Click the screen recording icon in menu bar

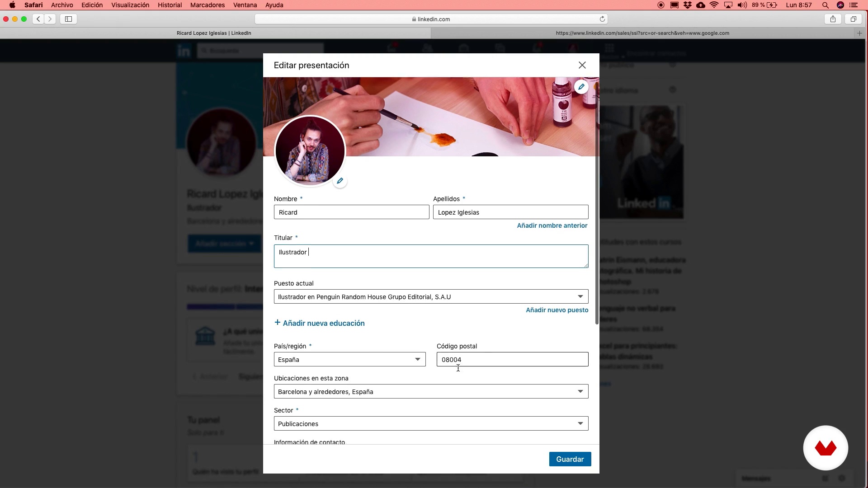click(661, 5)
